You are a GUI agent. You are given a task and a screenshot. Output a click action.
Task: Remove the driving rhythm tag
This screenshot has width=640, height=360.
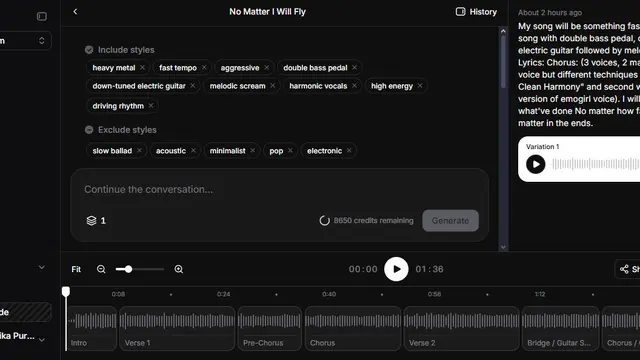(151, 106)
